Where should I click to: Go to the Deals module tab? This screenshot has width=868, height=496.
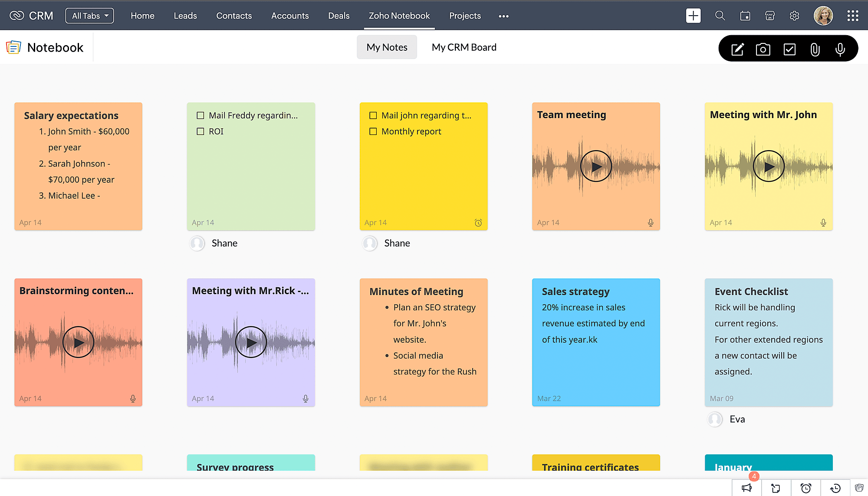click(x=339, y=16)
